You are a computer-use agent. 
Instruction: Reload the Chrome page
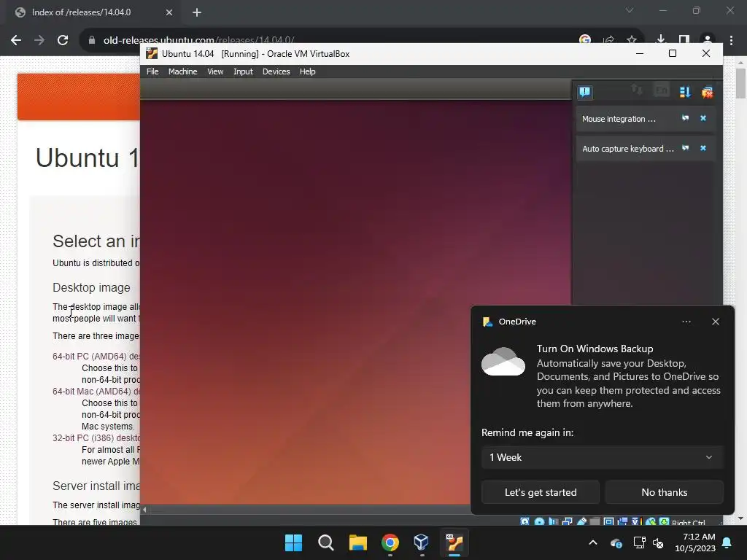pyautogui.click(x=63, y=40)
